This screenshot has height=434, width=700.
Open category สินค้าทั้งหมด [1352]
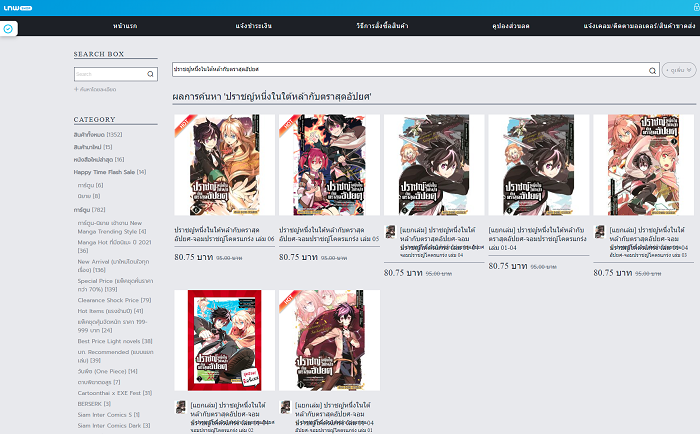pyautogui.click(x=98, y=134)
